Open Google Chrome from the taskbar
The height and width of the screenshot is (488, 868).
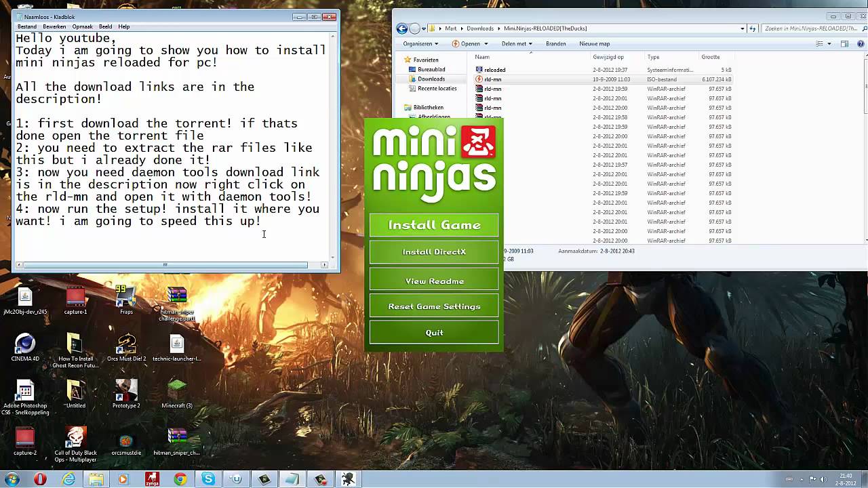pos(180,479)
